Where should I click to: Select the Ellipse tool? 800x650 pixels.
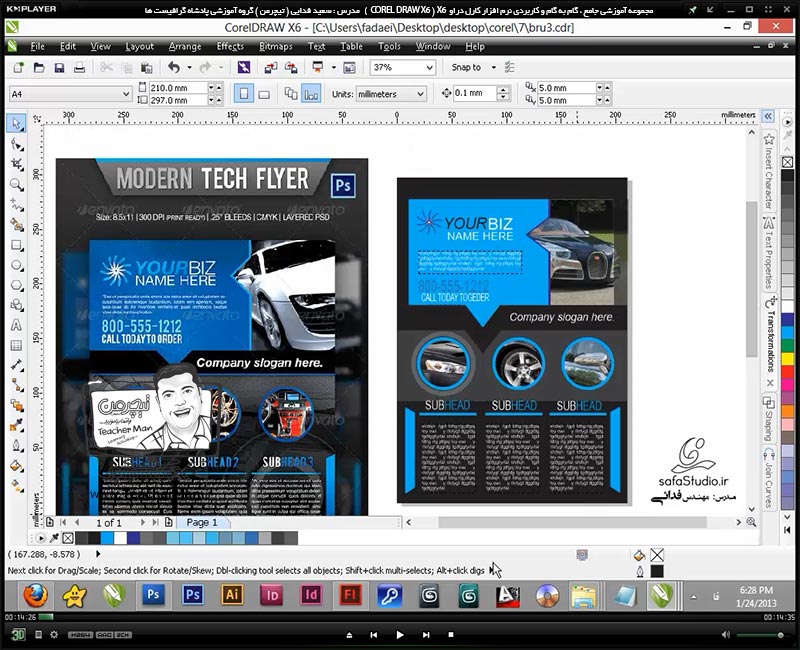click(17, 265)
